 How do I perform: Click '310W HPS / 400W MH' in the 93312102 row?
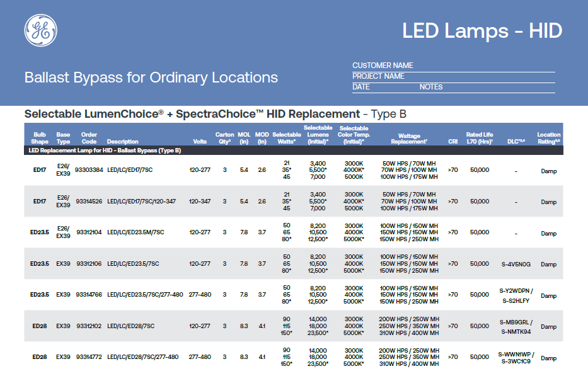[x=409, y=333]
